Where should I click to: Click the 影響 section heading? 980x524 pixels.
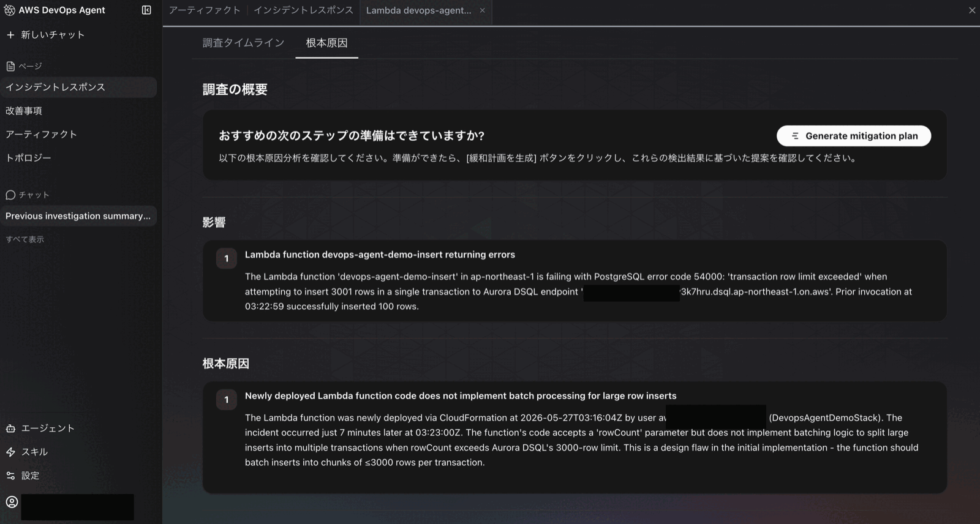[214, 222]
